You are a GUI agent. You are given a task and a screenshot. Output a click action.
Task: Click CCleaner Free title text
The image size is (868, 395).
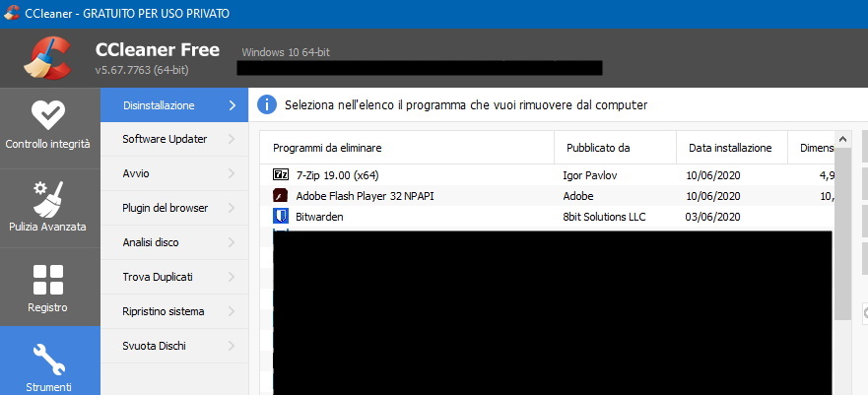[x=158, y=50]
